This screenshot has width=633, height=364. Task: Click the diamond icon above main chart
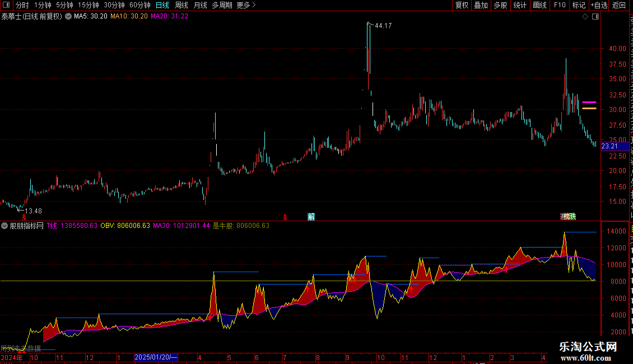pyautogui.click(x=585, y=17)
